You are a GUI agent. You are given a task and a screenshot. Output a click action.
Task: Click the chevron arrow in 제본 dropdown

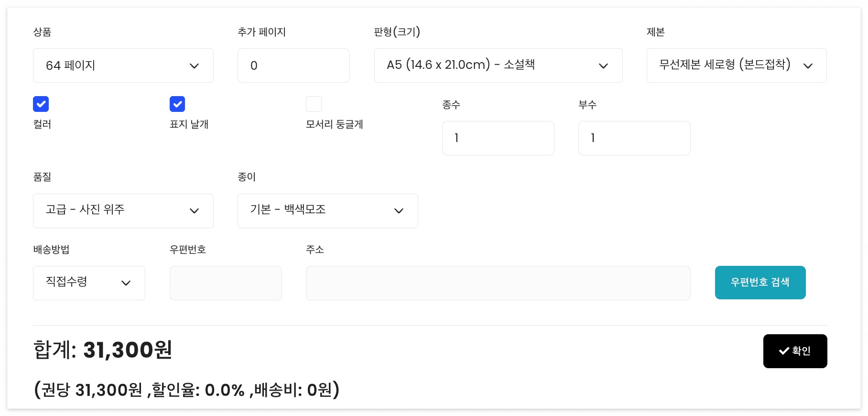click(x=808, y=66)
